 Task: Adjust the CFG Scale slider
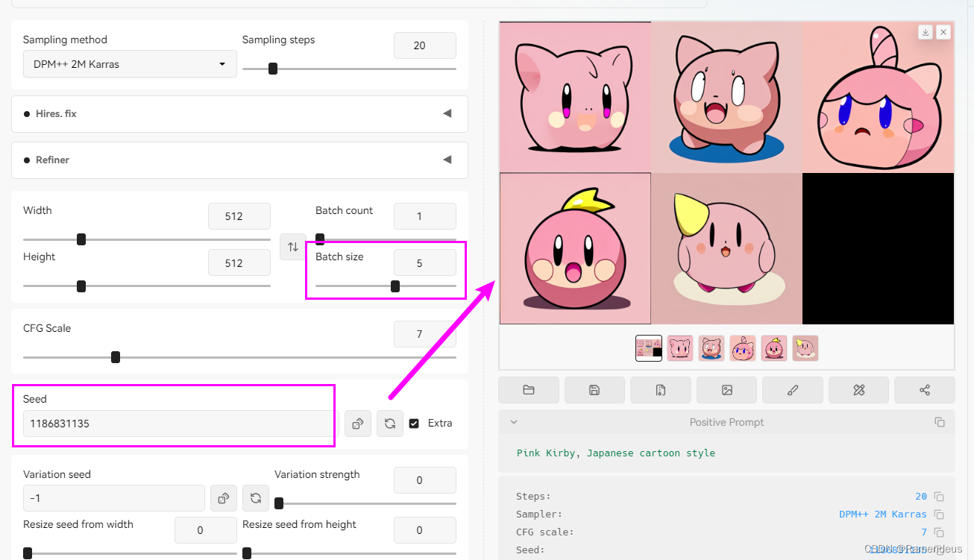coord(239,357)
